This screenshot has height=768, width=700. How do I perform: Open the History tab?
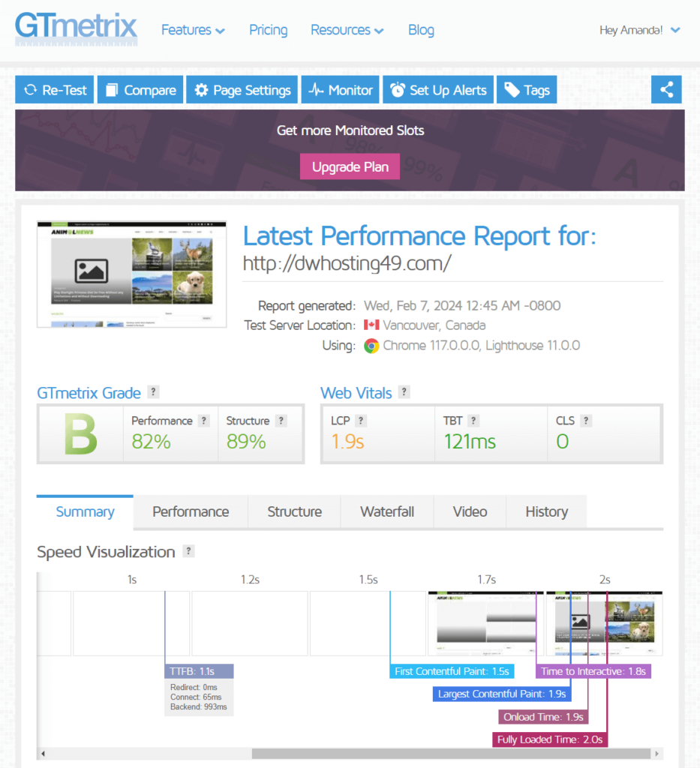click(x=546, y=511)
